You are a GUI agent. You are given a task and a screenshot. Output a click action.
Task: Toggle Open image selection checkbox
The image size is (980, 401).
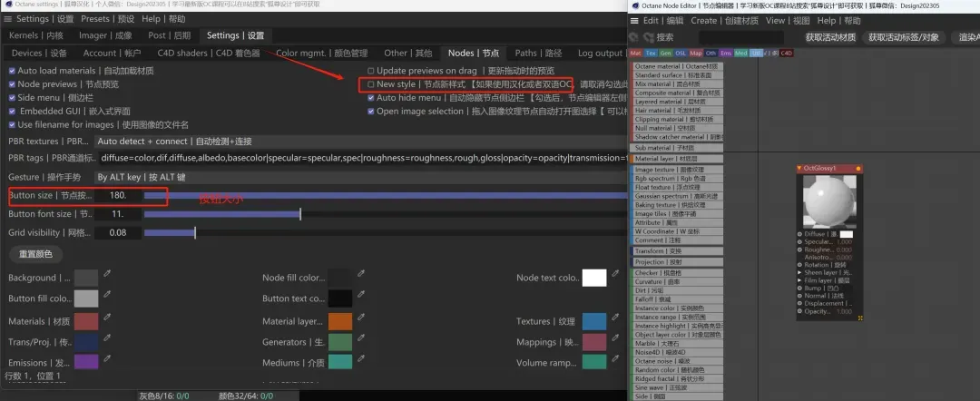pyautogui.click(x=371, y=112)
